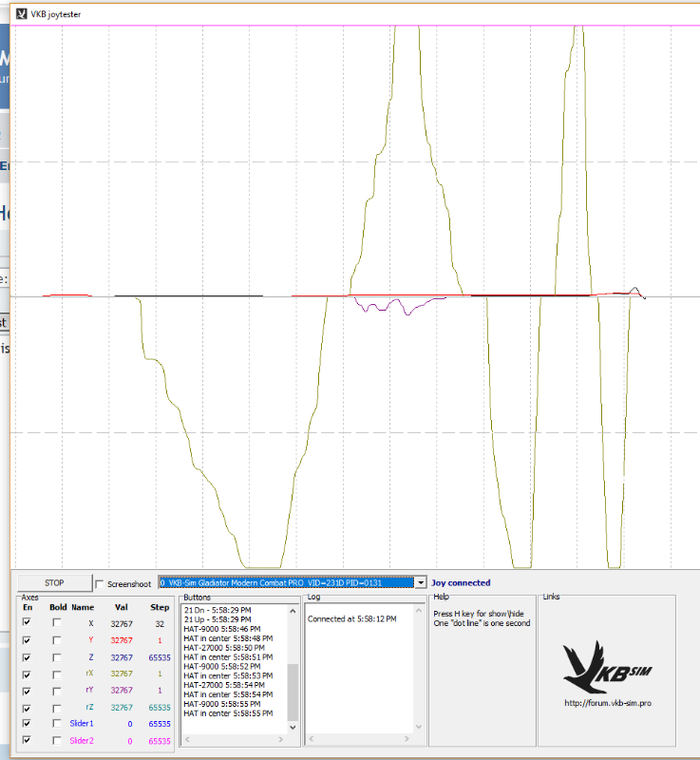Make the rZ axis line bold
Image resolution: width=700 pixels, height=760 pixels.
(57, 708)
